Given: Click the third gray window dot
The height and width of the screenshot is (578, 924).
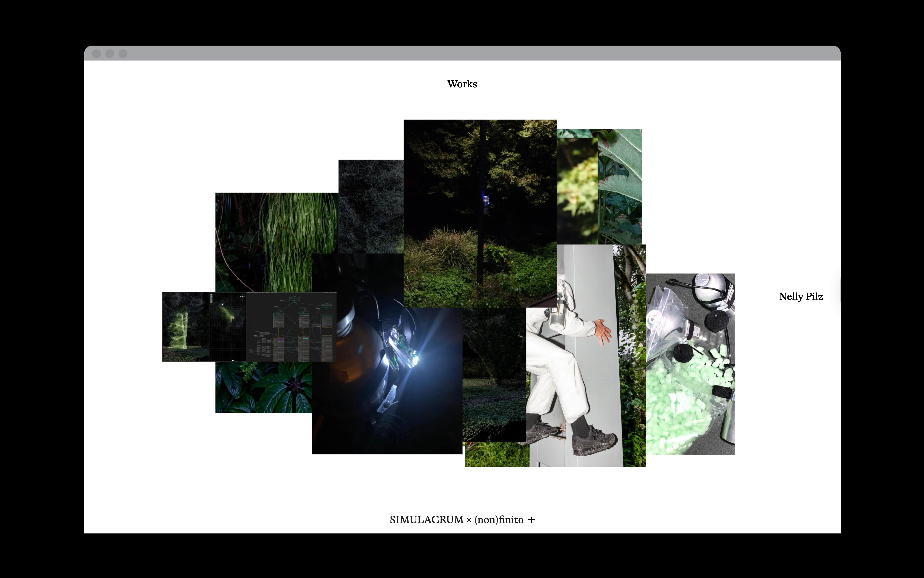Looking at the screenshot, I should point(123,54).
